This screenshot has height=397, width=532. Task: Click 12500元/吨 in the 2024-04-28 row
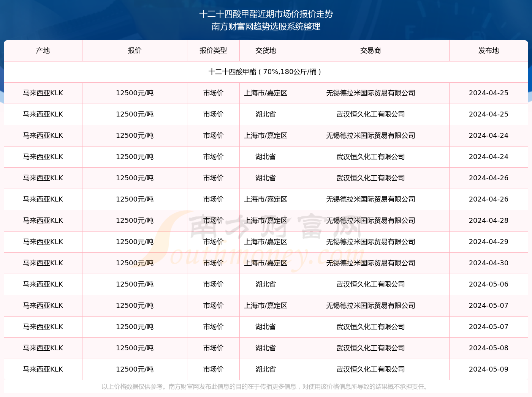[x=135, y=221]
